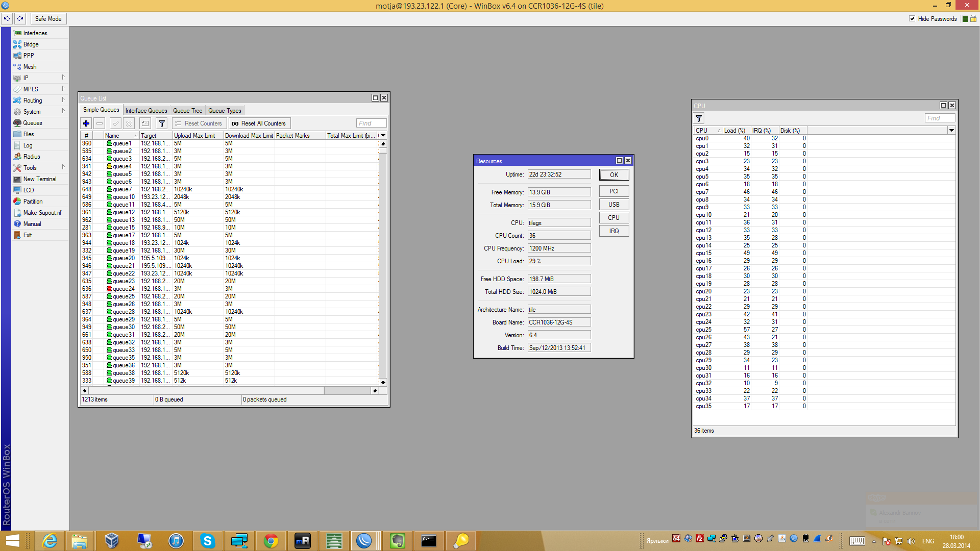
Task: Open column dropdown in Queue List header
Action: point(383,136)
